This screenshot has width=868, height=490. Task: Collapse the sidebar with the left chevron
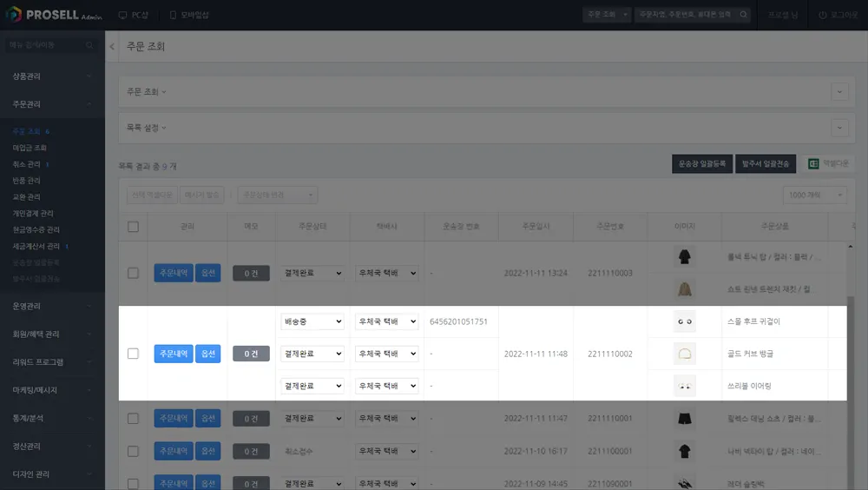pyautogui.click(x=112, y=47)
